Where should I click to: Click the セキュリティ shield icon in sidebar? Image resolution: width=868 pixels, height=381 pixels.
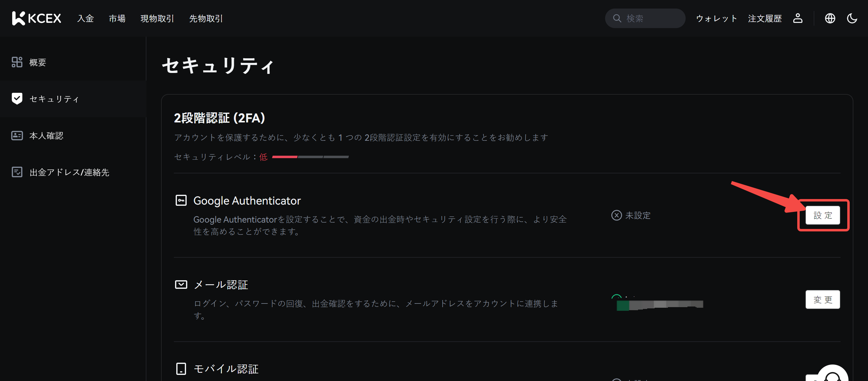[17, 98]
